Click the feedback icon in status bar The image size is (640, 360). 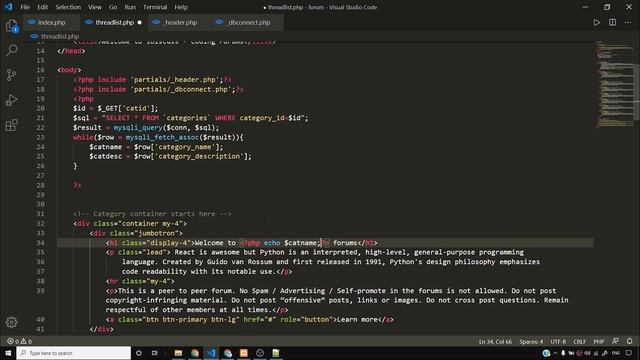[615, 341]
